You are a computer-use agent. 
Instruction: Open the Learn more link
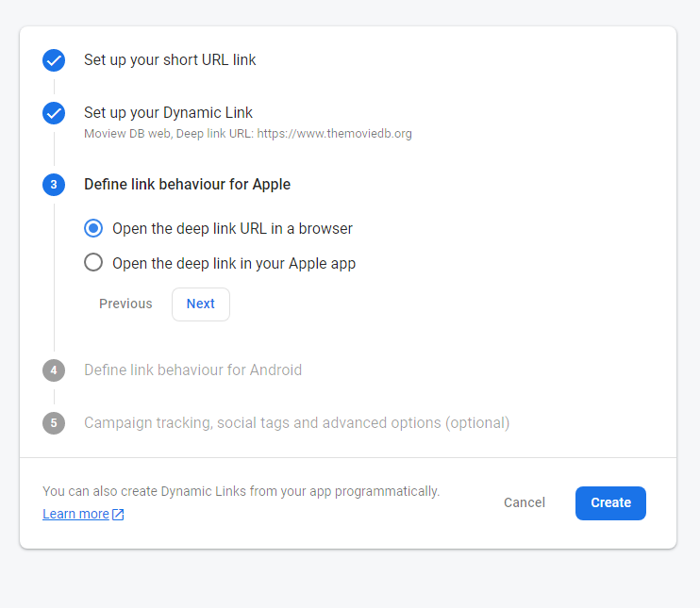(75, 514)
